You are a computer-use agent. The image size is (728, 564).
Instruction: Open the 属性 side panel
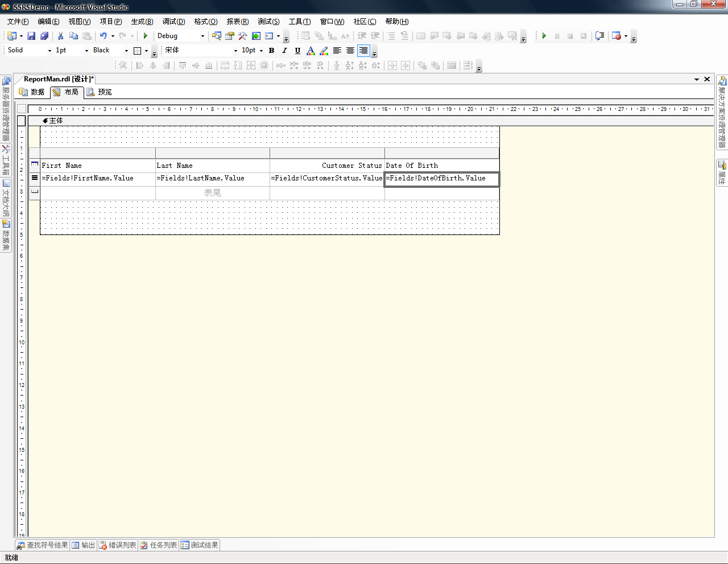coord(722,174)
